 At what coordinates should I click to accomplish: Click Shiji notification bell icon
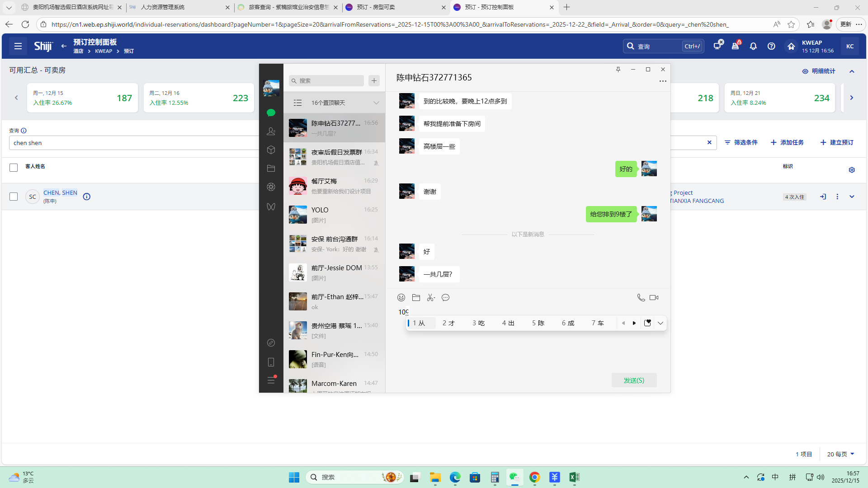point(753,46)
